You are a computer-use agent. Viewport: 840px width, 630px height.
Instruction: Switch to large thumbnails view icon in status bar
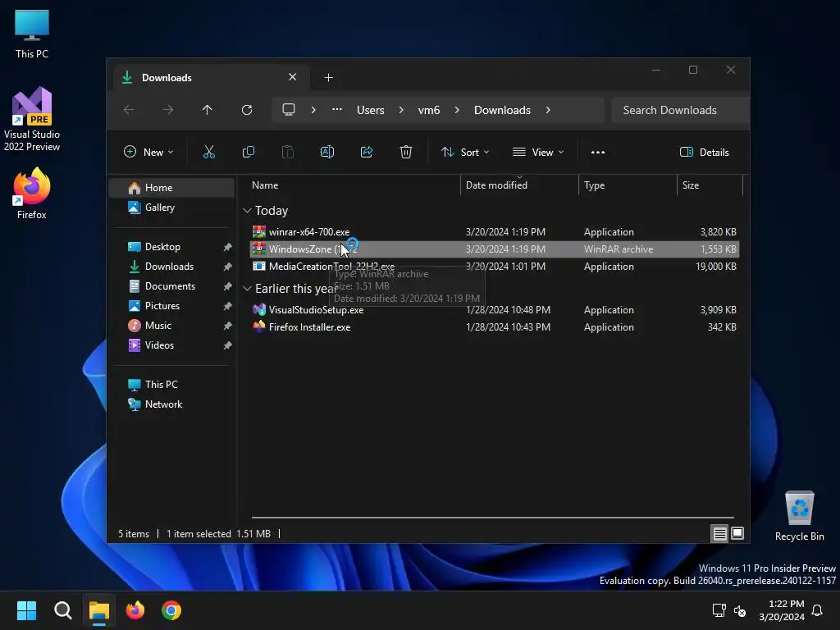click(737, 533)
